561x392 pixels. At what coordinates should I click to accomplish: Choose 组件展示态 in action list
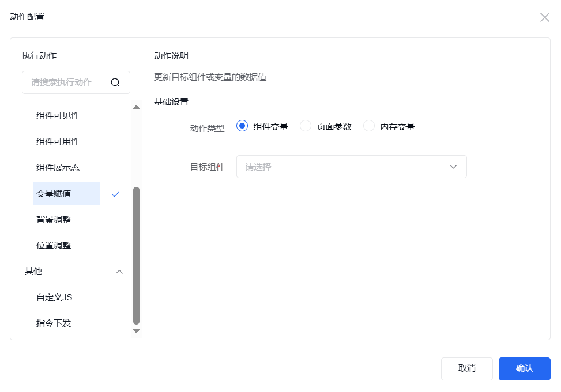coord(58,168)
